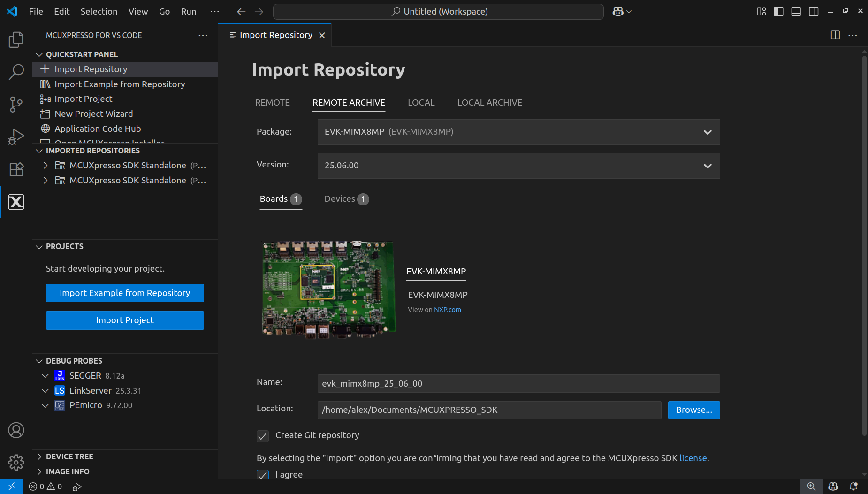868x494 pixels.
Task: Open the Extensions view
Action: click(16, 169)
